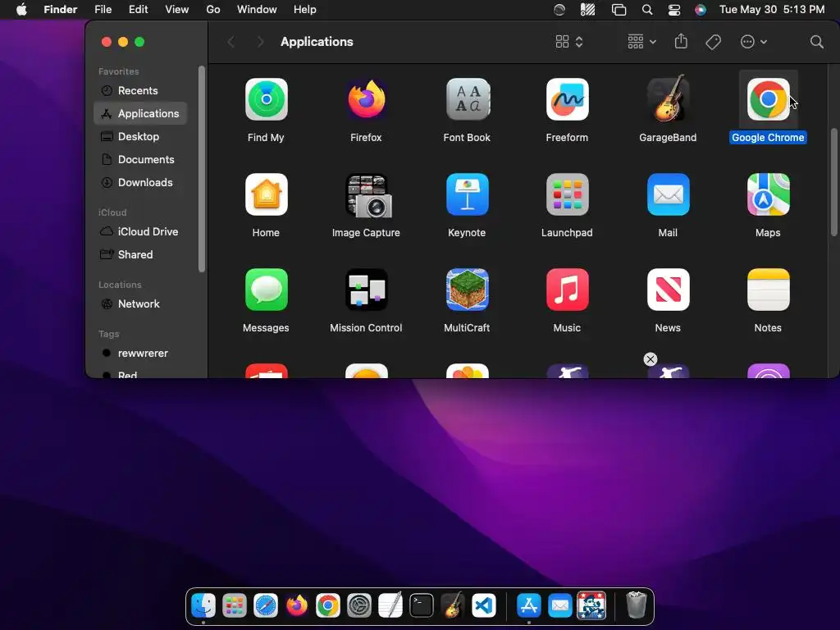The image size is (840, 630).
Task: Select the Music app icon
Action: (x=568, y=290)
